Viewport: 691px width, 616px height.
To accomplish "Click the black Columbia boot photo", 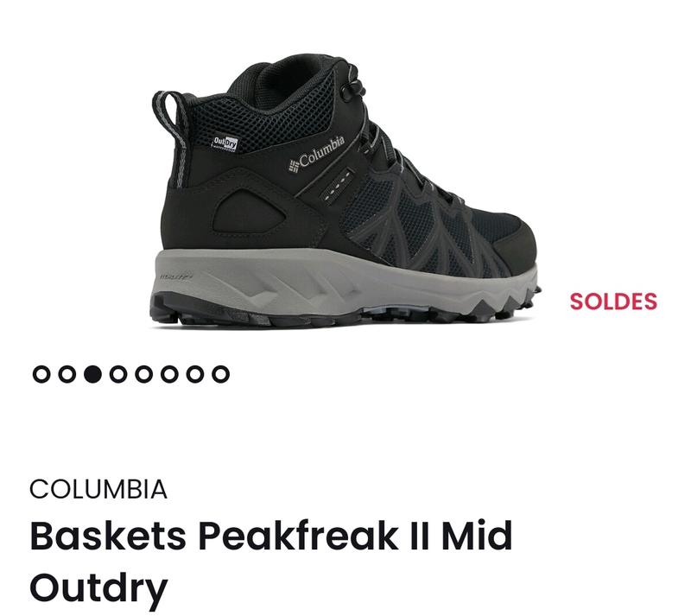I will [345, 192].
